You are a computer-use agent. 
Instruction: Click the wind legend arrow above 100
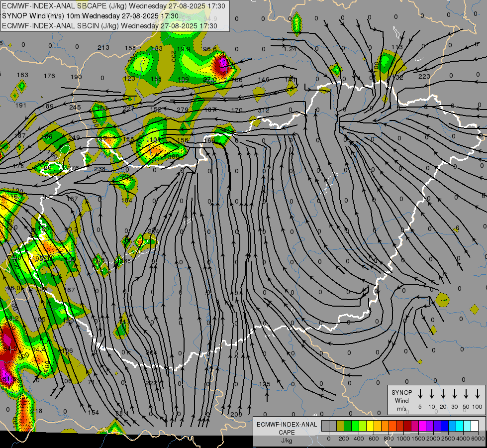(x=478, y=394)
